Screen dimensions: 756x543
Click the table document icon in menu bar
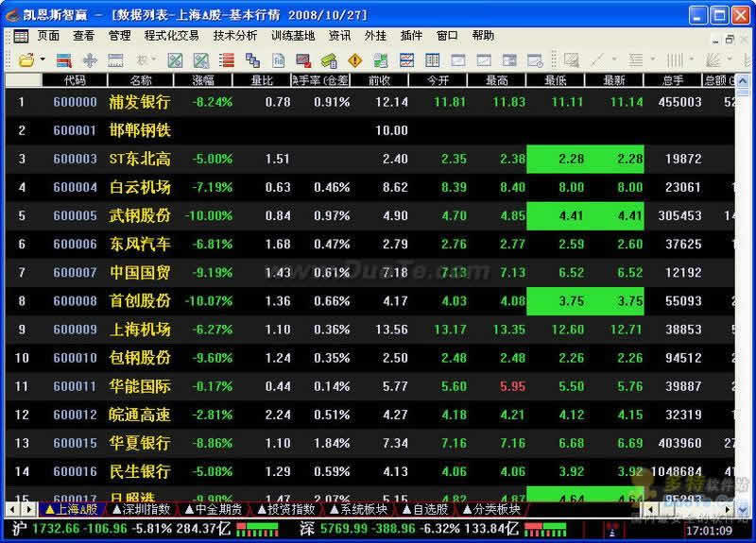tap(21, 36)
